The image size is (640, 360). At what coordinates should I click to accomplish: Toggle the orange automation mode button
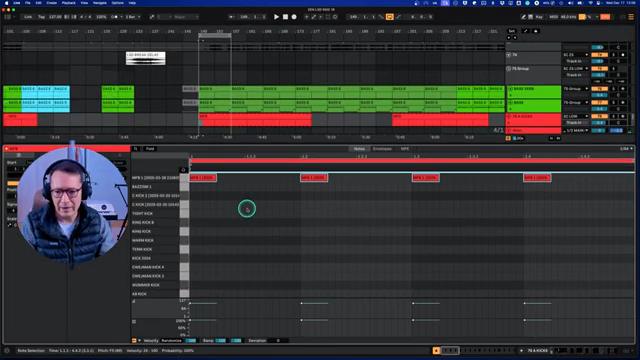point(508,138)
